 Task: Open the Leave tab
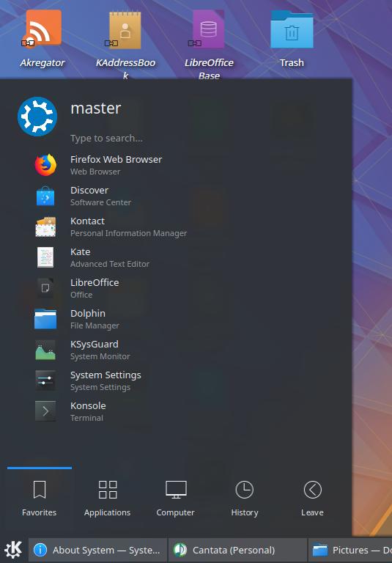pyautogui.click(x=312, y=498)
